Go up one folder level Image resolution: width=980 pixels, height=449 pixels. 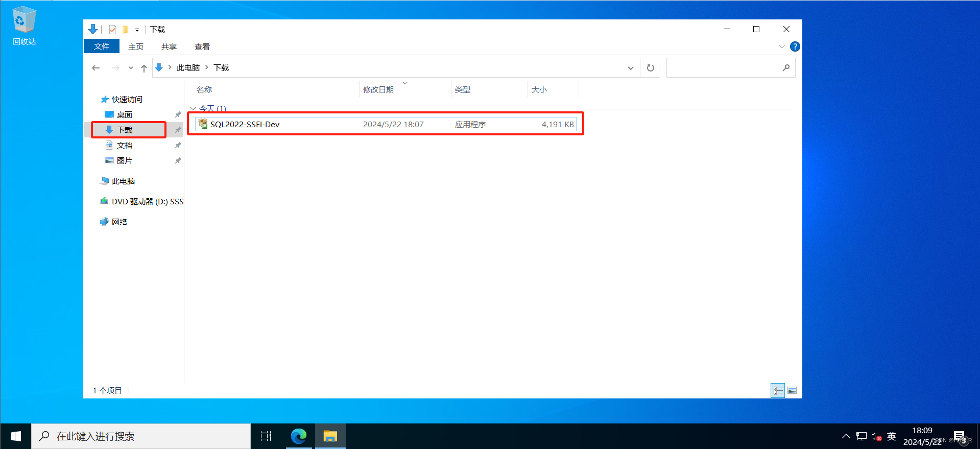144,68
